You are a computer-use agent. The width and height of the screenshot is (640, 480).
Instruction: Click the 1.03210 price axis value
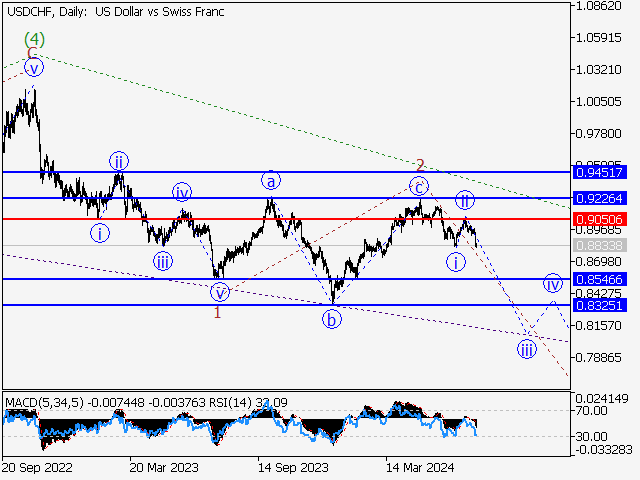pyautogui.click(x=598, y=69)
